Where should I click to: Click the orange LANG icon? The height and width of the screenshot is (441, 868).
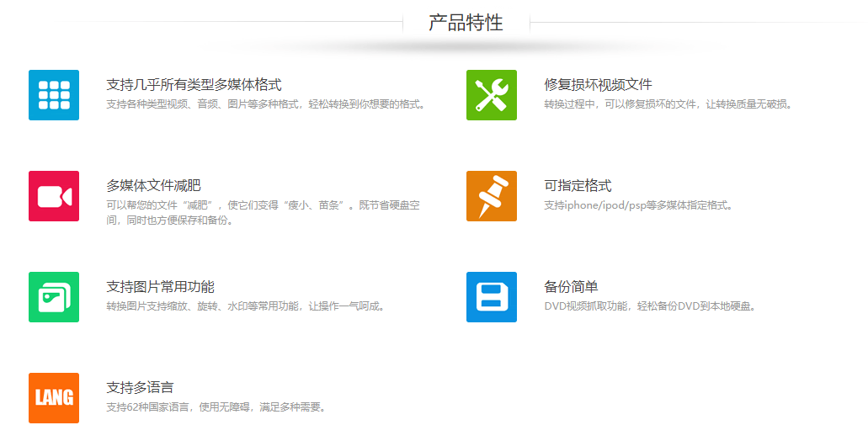pos(54,398)
